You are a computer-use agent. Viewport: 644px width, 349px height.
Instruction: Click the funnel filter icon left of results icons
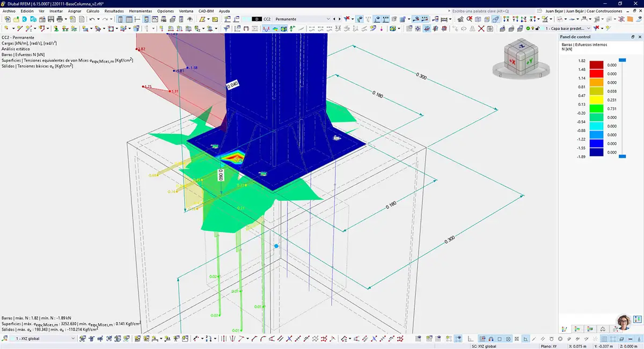228,28
